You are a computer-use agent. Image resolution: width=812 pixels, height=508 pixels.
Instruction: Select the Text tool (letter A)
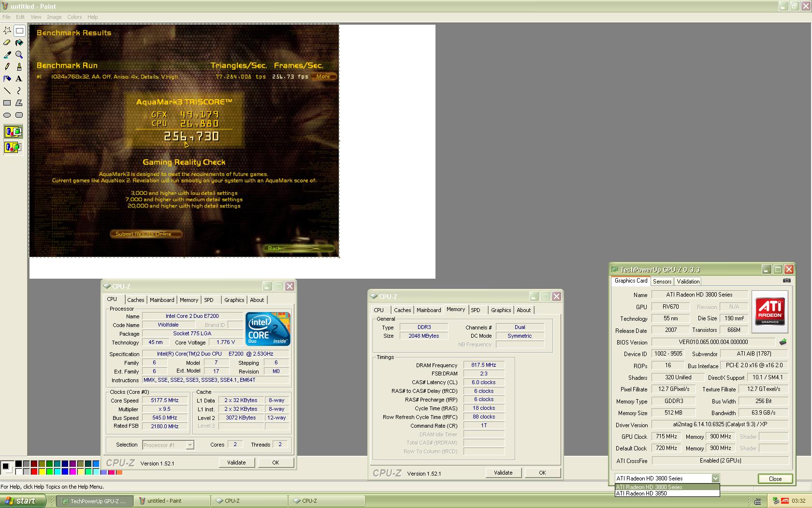coord(19,78)
